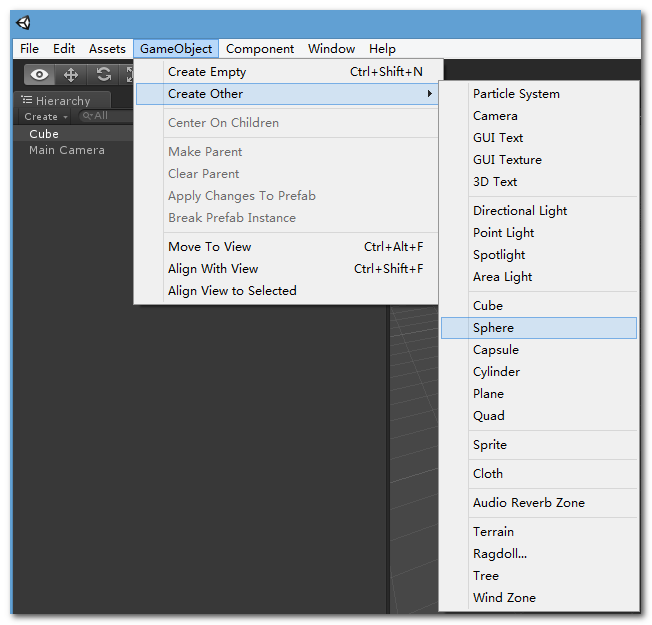Screen dimensions: 652x625
Task: Create a Camera from submenu
Action: (539, 116)
